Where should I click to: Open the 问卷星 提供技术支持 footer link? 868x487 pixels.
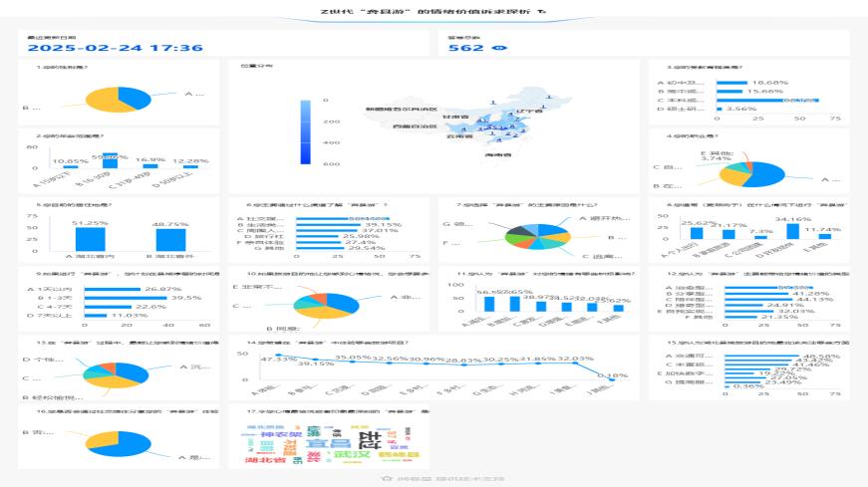(439, 479)
